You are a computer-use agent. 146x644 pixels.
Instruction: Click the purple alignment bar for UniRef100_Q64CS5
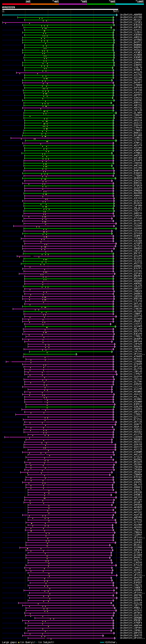pyautogui.click(x=63, y=636)
